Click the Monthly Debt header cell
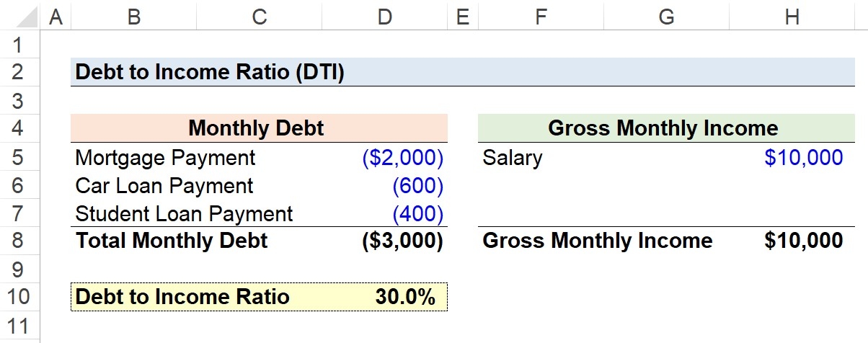Image resolution: width=868 pixels, height=343 pixels. tap(256, 129)
